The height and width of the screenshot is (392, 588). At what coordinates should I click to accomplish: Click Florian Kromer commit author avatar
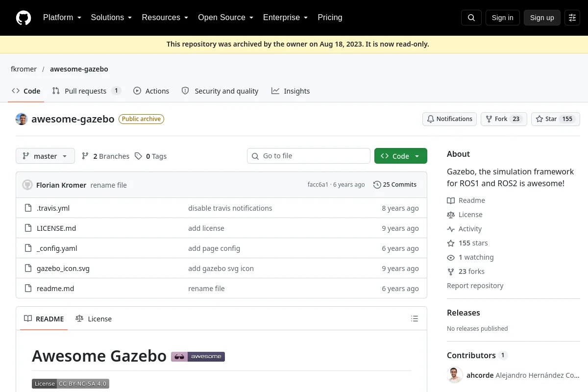pyautogui.click(x=27, y=185)
